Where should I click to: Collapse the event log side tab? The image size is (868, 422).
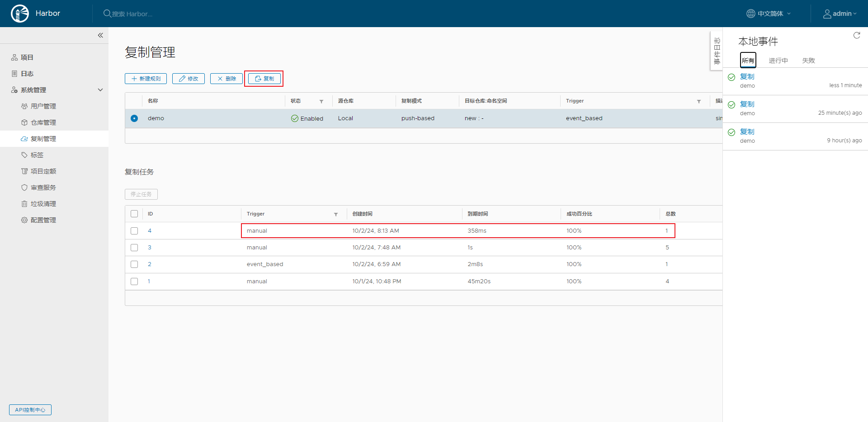click(x=717, y=51)
